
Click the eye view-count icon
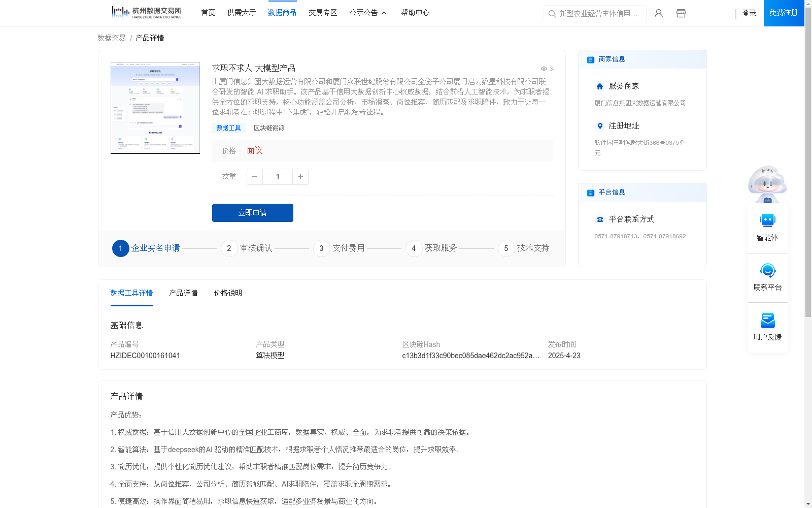pos(544,69)
